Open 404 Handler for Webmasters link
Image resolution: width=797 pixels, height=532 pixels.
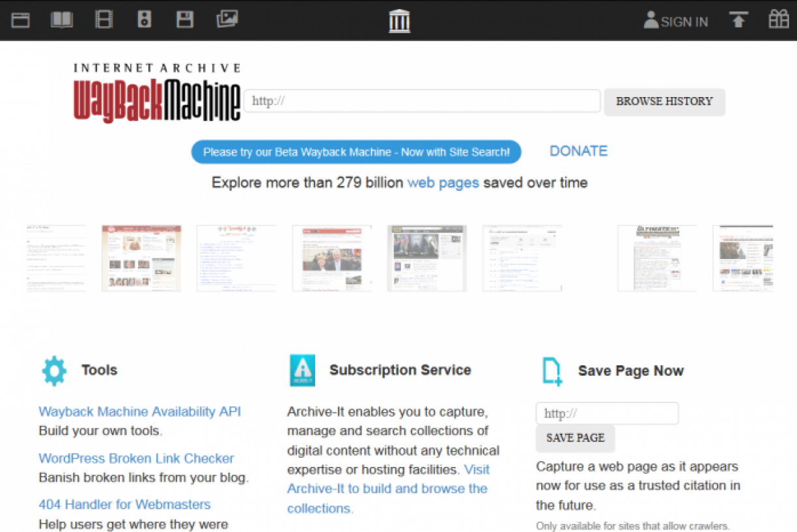coord(124,505)
